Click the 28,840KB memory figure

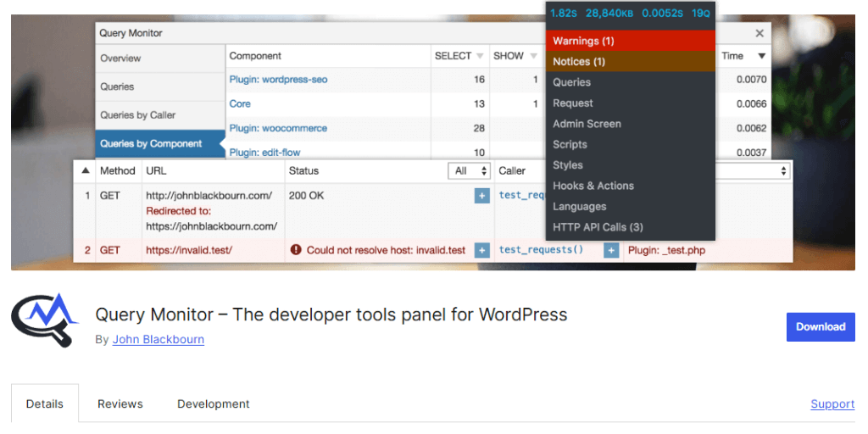point(609,13)
